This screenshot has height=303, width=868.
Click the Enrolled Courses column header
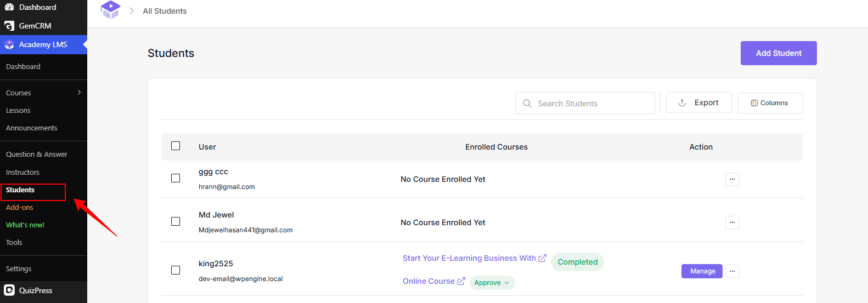(497, 147)
